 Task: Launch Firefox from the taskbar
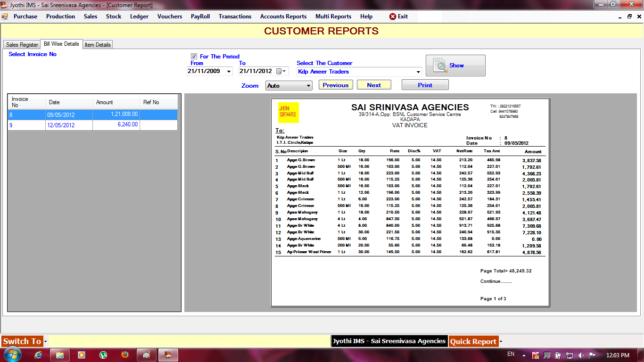(x=125, y=355)
